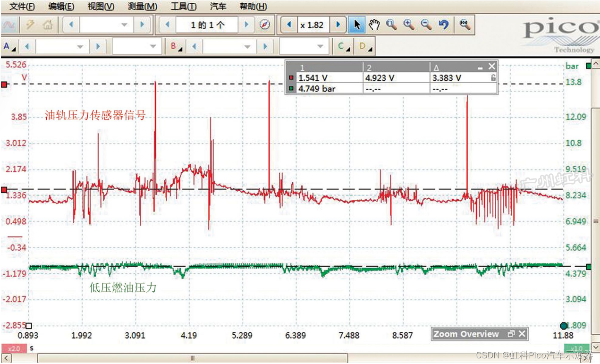The width and height of the screenshot is (600, 364).
Task: Expand channel B coupling dropdown
Action: click(321, 46)
